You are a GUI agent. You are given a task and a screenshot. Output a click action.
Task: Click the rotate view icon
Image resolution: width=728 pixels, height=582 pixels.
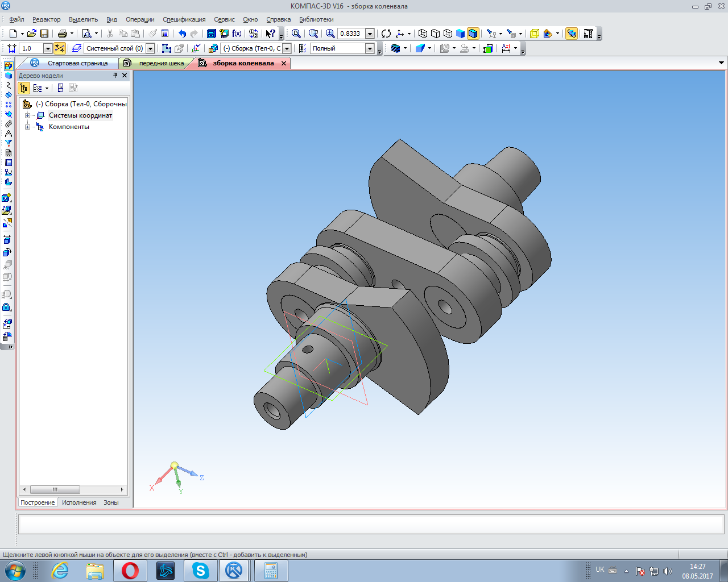(x=386, y=34)
